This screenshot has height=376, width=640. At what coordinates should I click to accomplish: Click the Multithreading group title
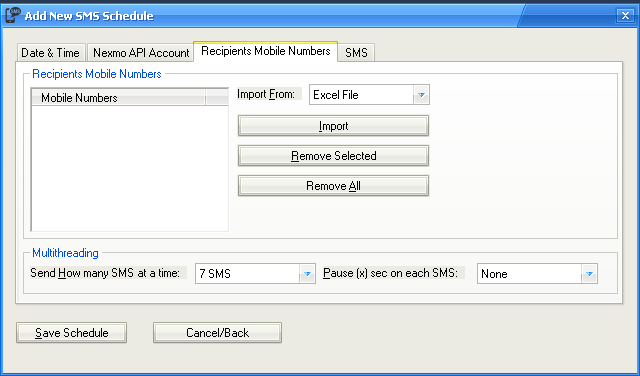point(65,253)
